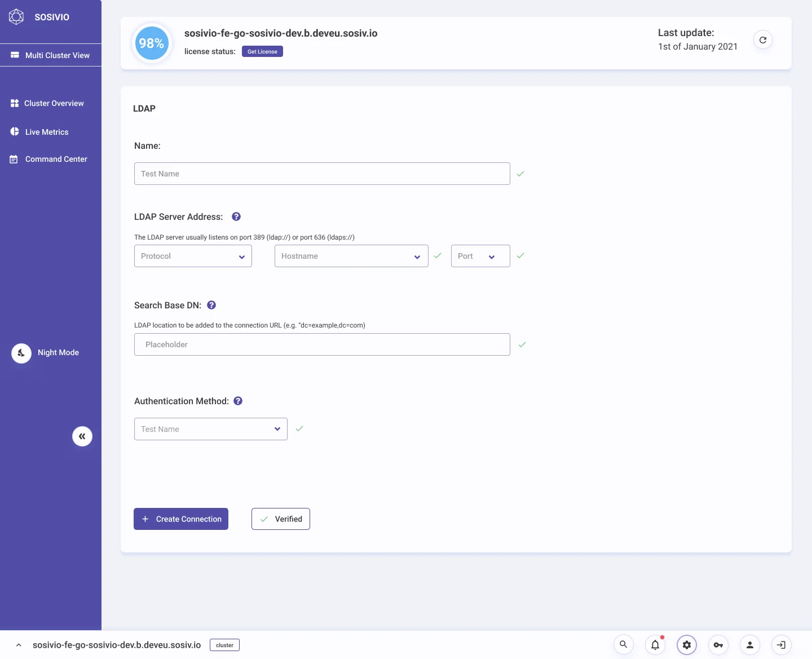
Task: Open help for Search Base DN
Action: point(211,305)
